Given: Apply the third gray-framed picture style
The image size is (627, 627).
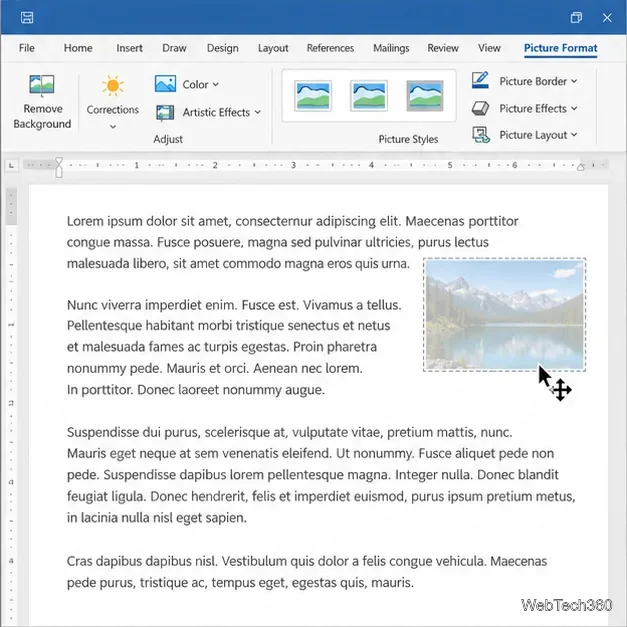Looking at the screenshot, I should click(425, 96).
